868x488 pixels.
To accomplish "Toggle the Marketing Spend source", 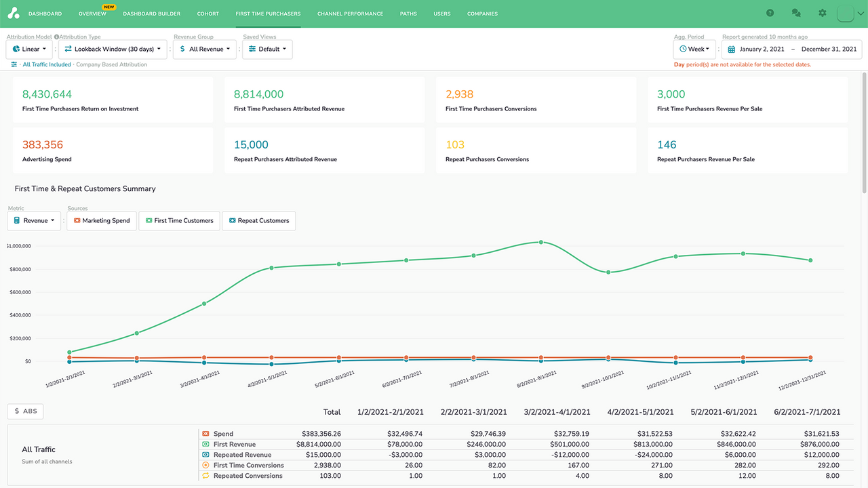I will click(102, 220).
